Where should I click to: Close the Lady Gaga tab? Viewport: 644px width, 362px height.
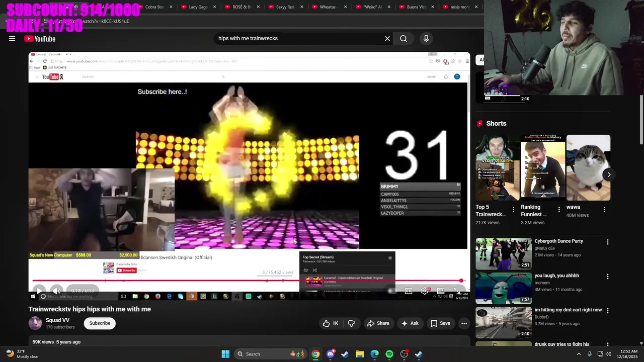pyautogui.click(x=214, y=7)
